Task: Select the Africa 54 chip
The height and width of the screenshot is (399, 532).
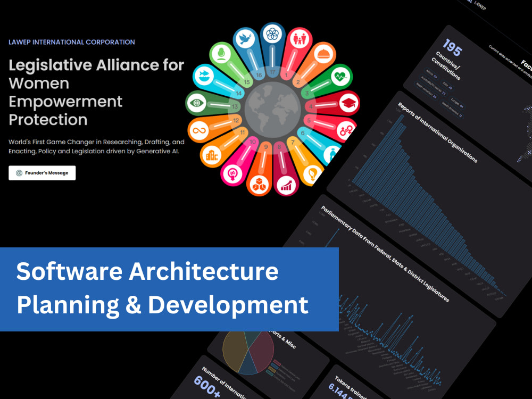Action: tap(431, 74)
